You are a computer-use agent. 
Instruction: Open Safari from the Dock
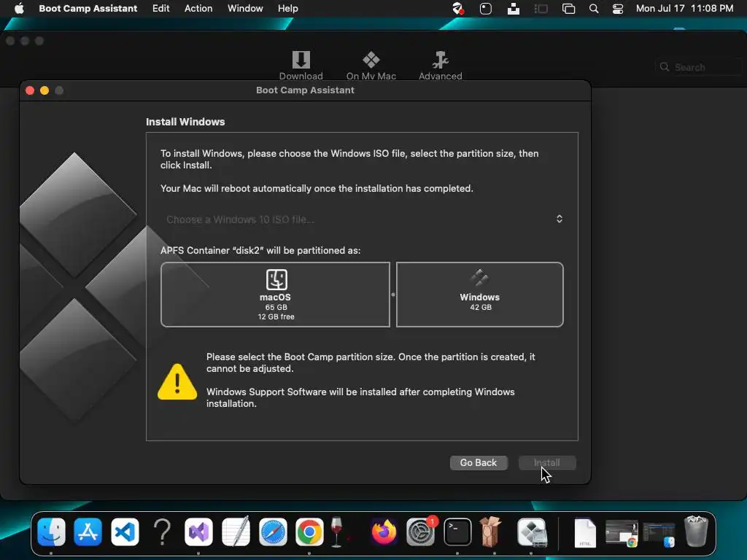click(x=273, y=532)
